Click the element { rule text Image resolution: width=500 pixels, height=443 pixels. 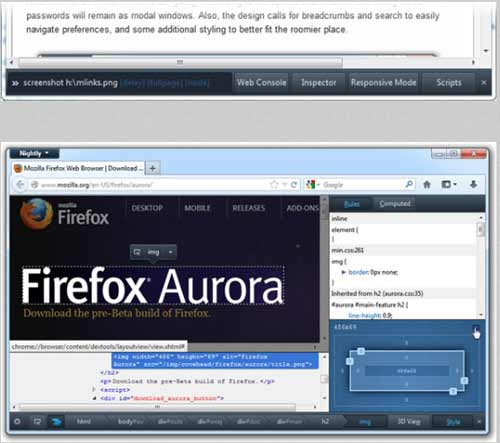(x=345, y=230)
